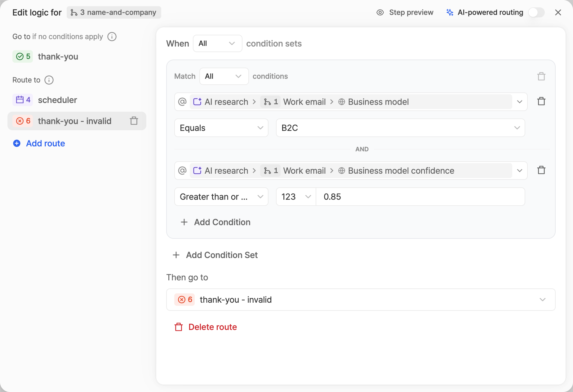573x392 pixels.
Task: Enable the AI-powered routing toggle
Action: point(536,12)
